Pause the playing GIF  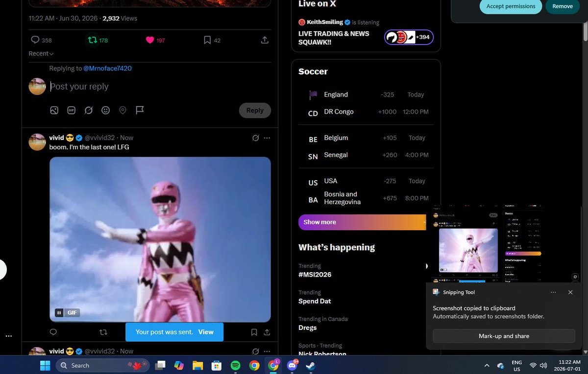tap(59, 313)
